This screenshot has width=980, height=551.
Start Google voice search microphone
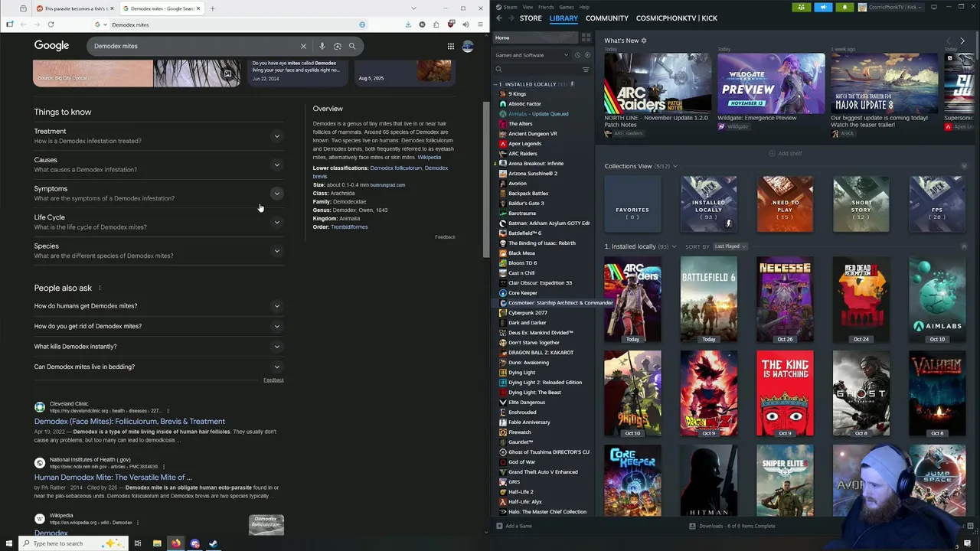tap(322, 46)
